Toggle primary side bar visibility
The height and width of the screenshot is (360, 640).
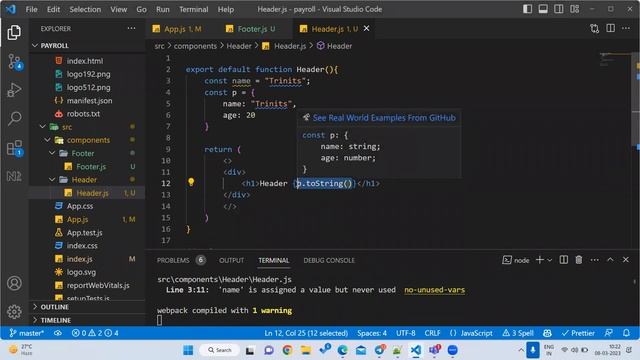click(527, 9)
